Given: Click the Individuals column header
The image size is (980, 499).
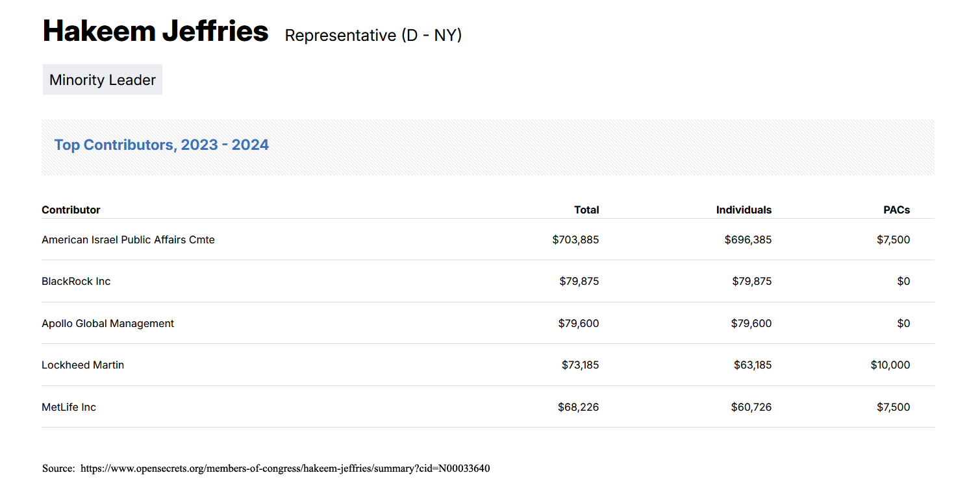Looking at the screenshot, I should pyautogui.click(x=744, y=210).
